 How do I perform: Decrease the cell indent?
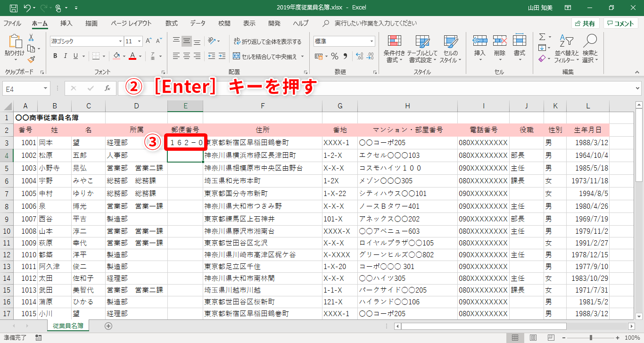pyautogui.click(x=211, y=56)
